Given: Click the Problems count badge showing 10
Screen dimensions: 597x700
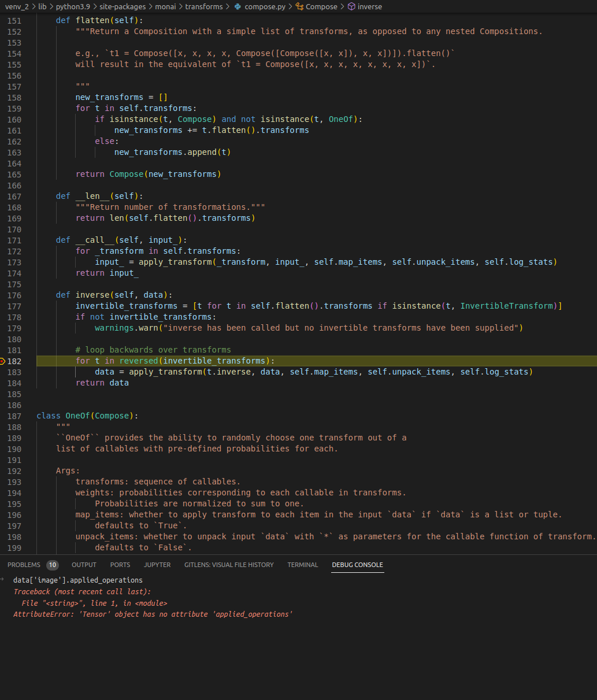Looking at the screenshot, I should (53, 565).
